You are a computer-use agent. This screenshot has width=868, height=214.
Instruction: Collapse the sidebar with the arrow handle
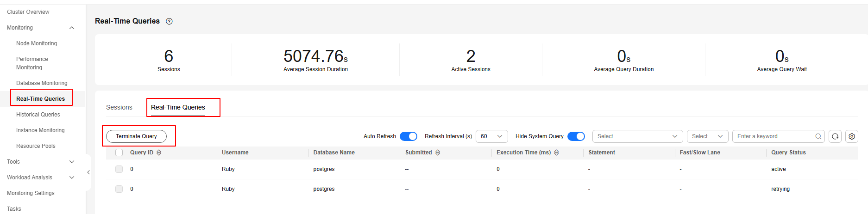pyautogui.click(x=88, y=172)
